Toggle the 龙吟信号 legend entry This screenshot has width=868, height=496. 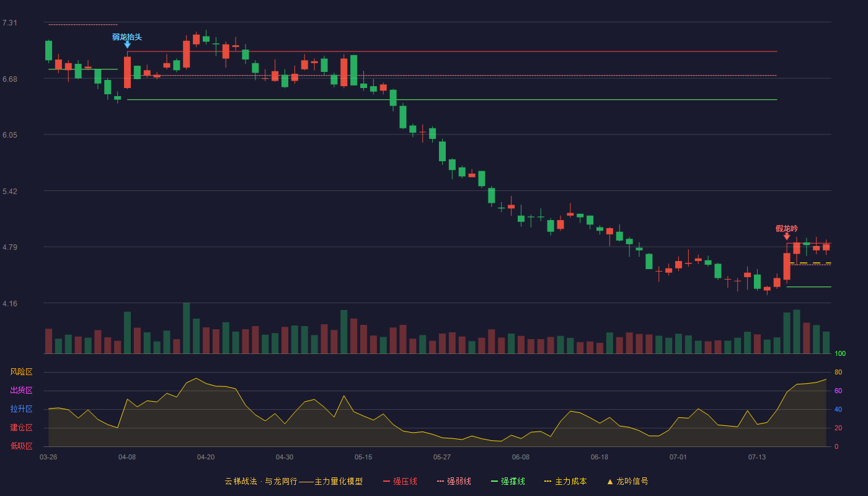click(x=627, y=481)
